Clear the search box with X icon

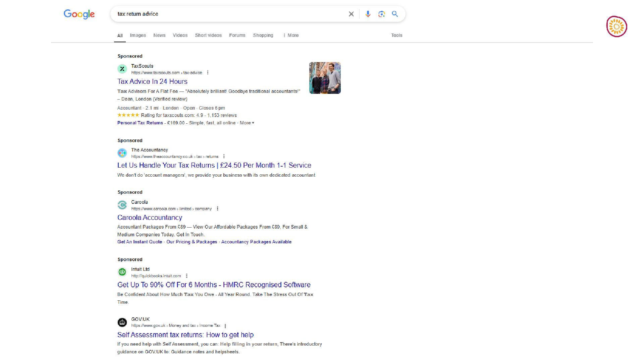coord(351,14)
